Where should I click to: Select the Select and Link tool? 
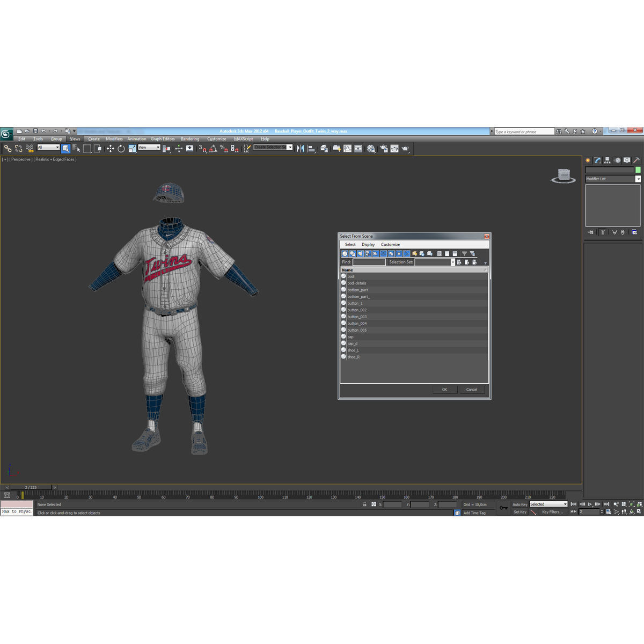click(8, 149)
